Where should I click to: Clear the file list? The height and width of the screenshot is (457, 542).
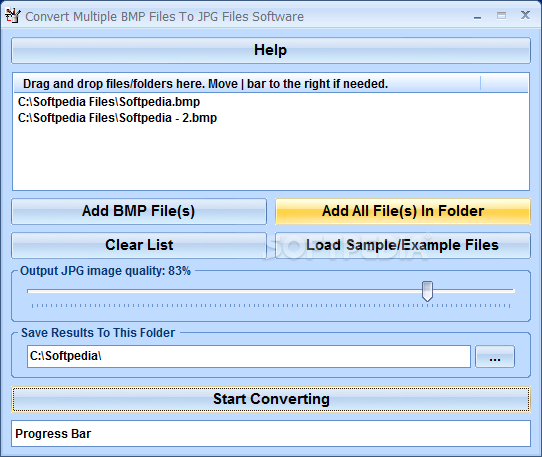[139, 245]
